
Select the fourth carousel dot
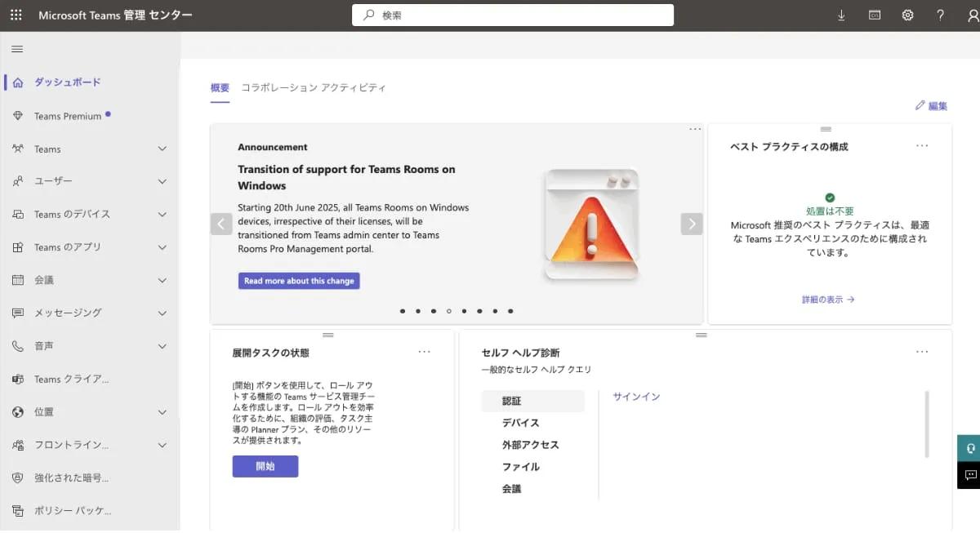[x=448, y=311]
